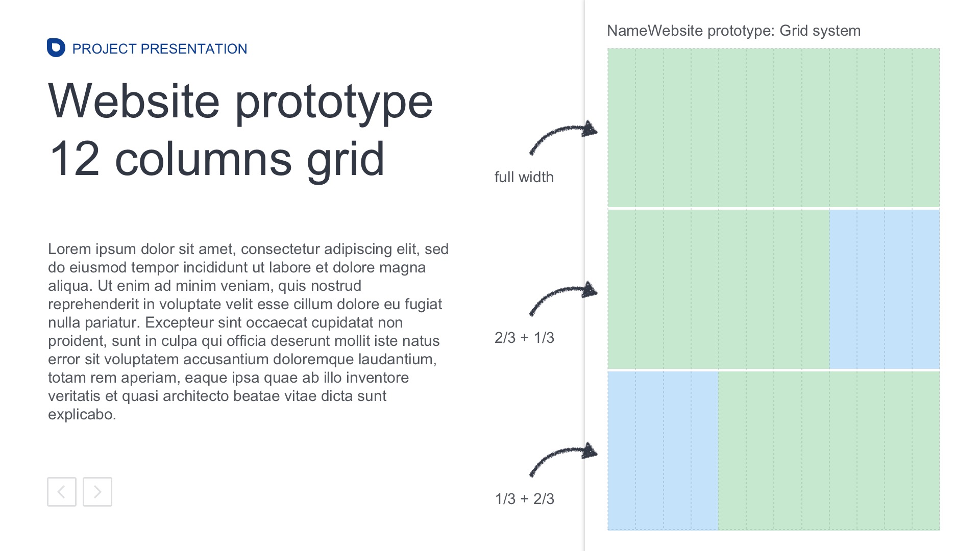Select the full-width green grid block
Screen dimensions: 980x551
[x=773, y=128]
